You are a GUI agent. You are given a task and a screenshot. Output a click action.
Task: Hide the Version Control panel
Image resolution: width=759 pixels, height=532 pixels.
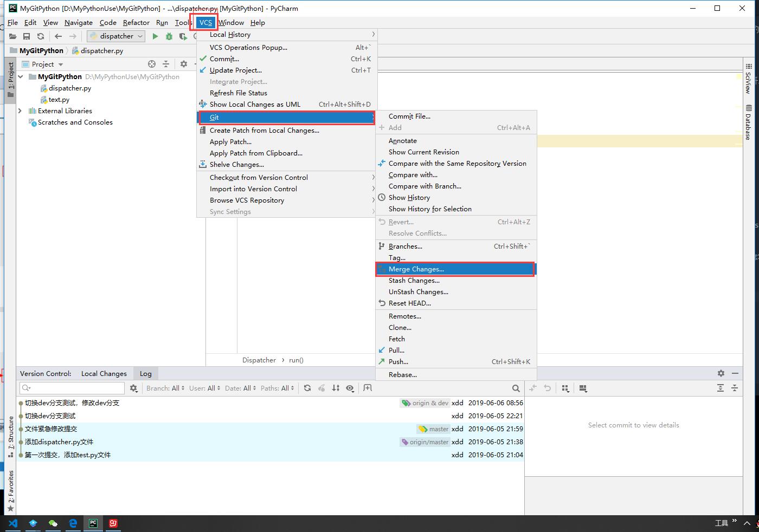click(x=735, y=373)
